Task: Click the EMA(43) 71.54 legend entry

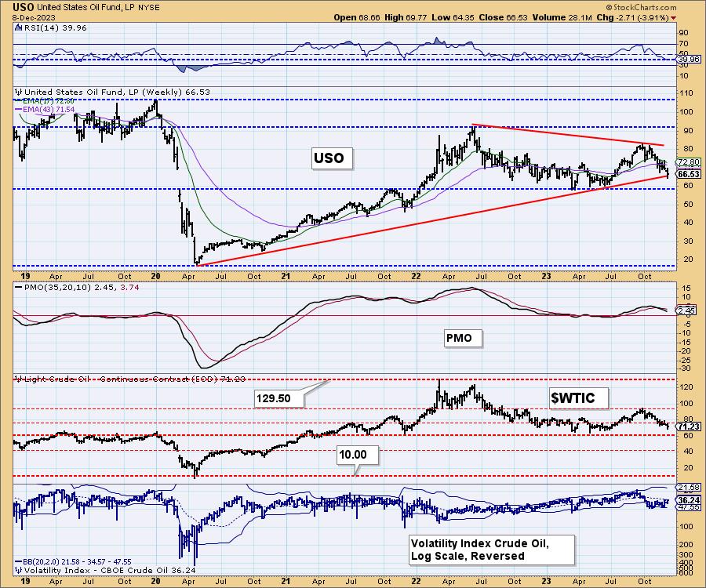Action: 45,109
